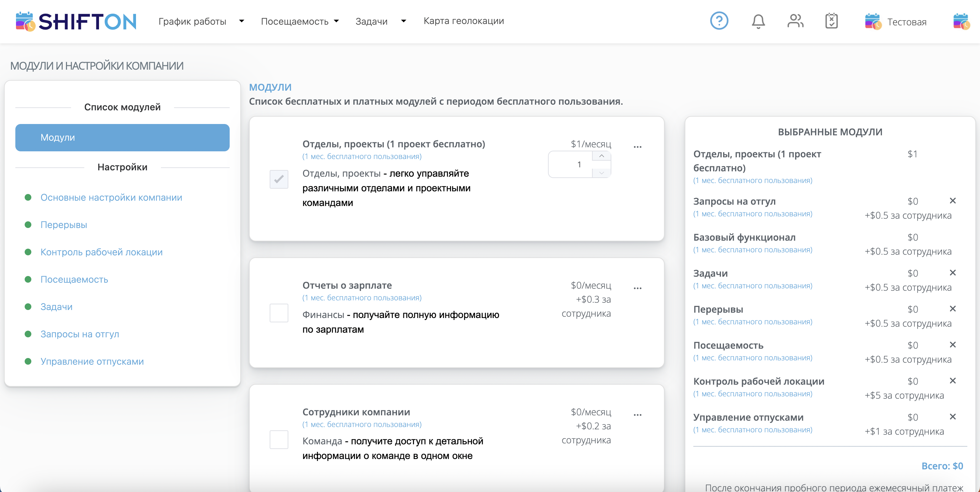Click the МОДУЛИ section heading
Image resolution: width=980 pixels, height=492 pixels.
tap(270, 87)
